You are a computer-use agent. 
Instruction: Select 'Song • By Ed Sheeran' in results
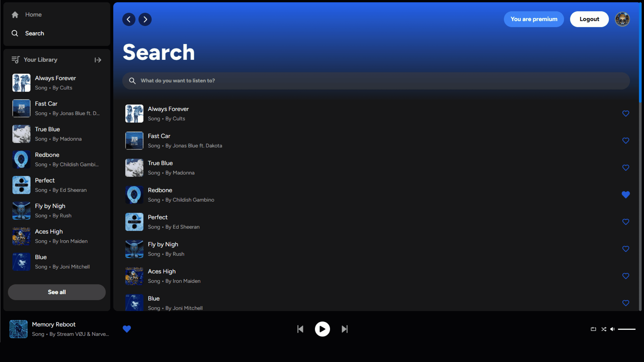pos(174,227)
